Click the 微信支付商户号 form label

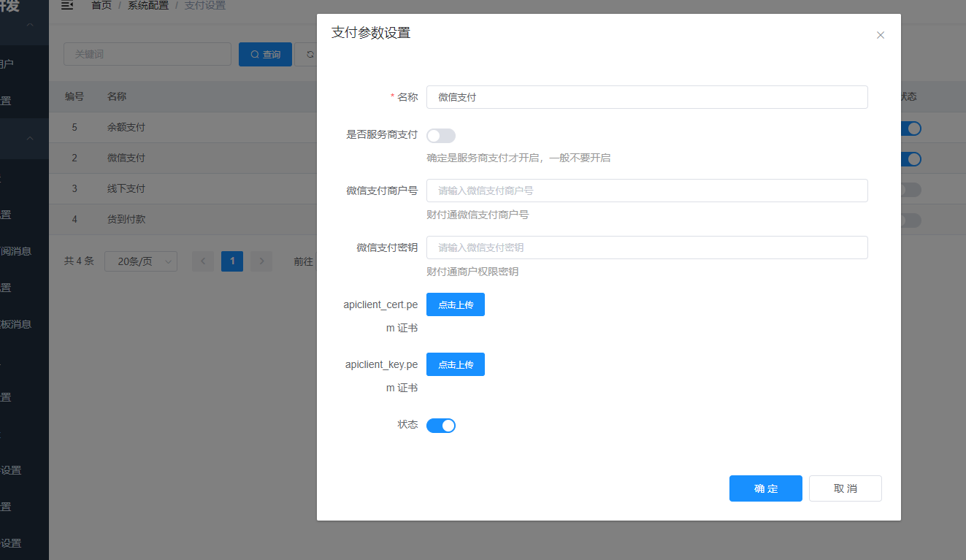(x=382, y=191)
